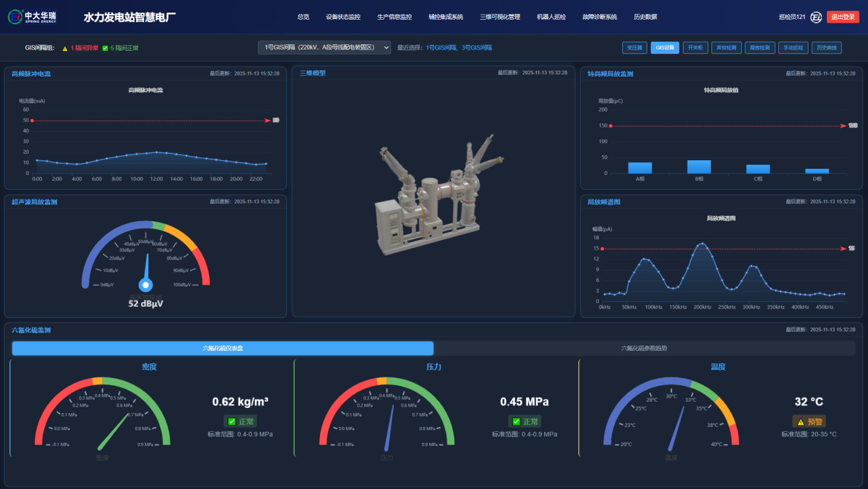
Task: Click the pressure 正常 status checkmark
Action: pyautogui.click(x=516, y=422)
